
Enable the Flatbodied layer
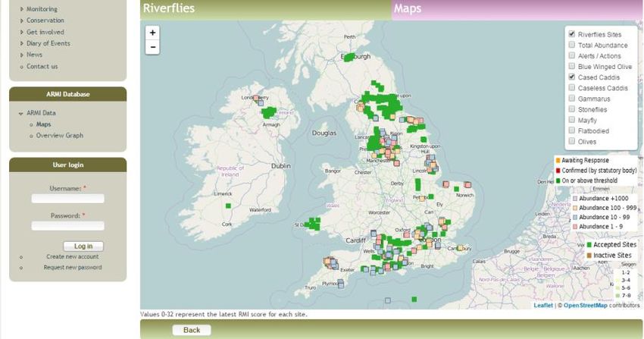tap(572, 130)
